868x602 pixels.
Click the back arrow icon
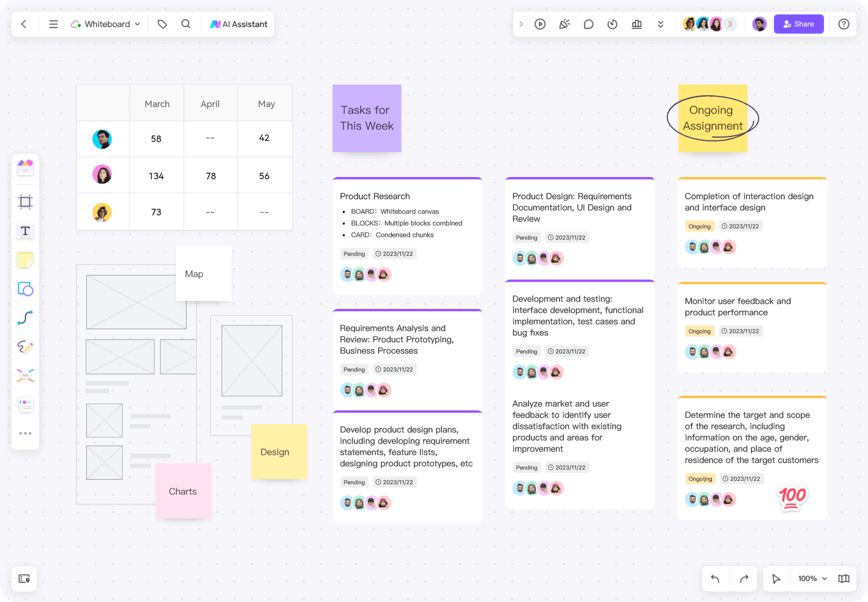(24, 24)
